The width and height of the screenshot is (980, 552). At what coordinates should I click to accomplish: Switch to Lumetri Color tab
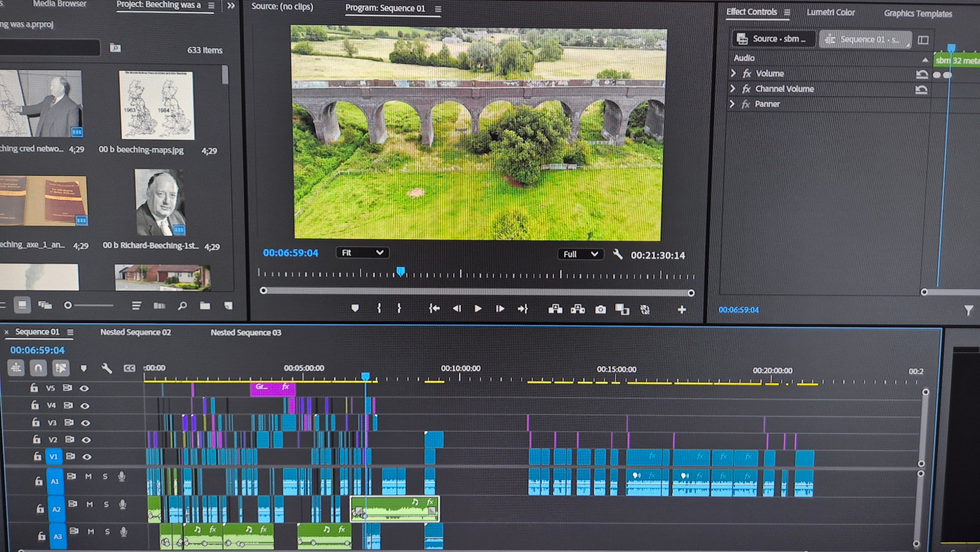[831, 12]
